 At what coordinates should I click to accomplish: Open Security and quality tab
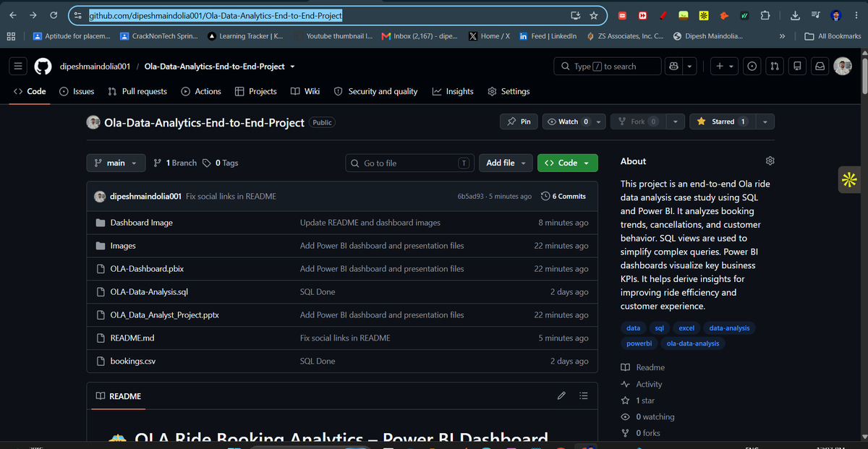375,91
